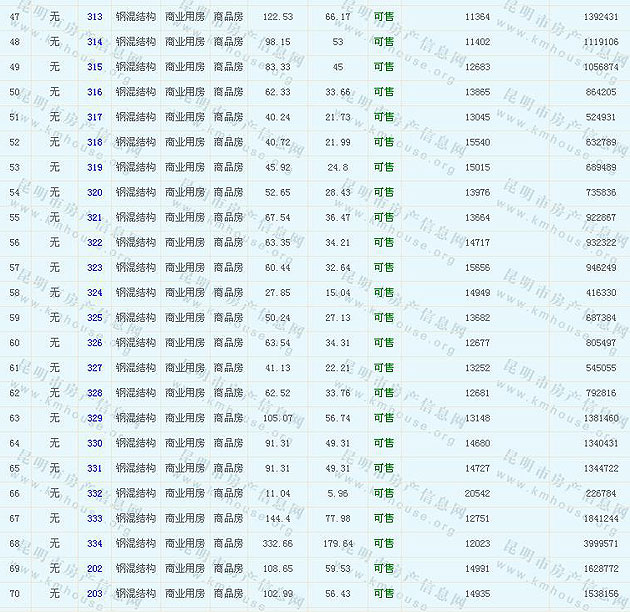
Task: Click the room 322 hyperlink
Action: pyautogui.click(x=95, y=242)
